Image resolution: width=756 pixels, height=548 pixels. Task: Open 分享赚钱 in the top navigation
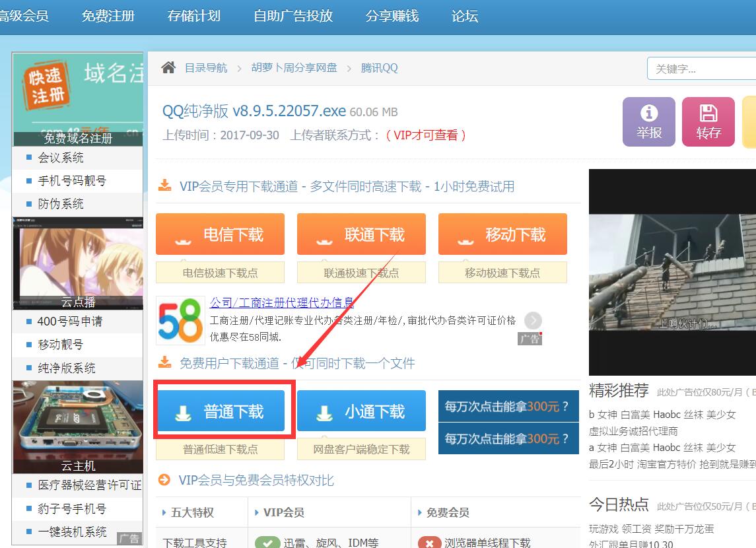pyautogui.click(x=392, y=16)
